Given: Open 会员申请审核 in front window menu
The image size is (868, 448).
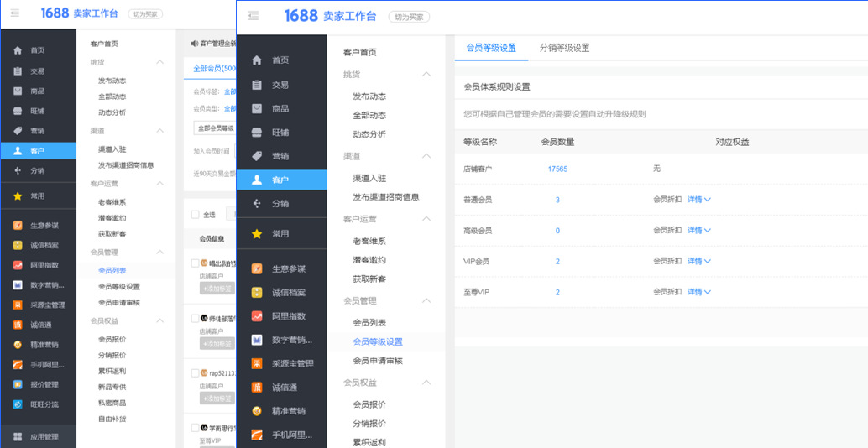Looking at the screenshot, I should coord(378,361).
